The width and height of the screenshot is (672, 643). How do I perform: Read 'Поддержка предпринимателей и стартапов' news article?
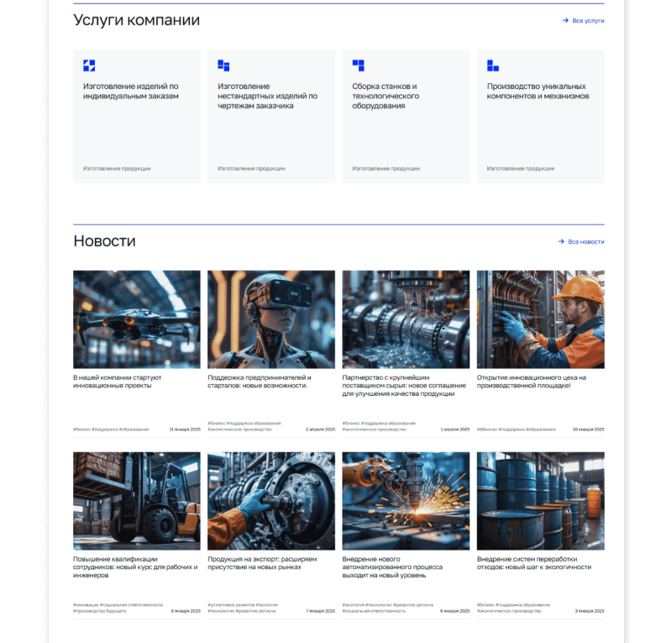[258, 382]
